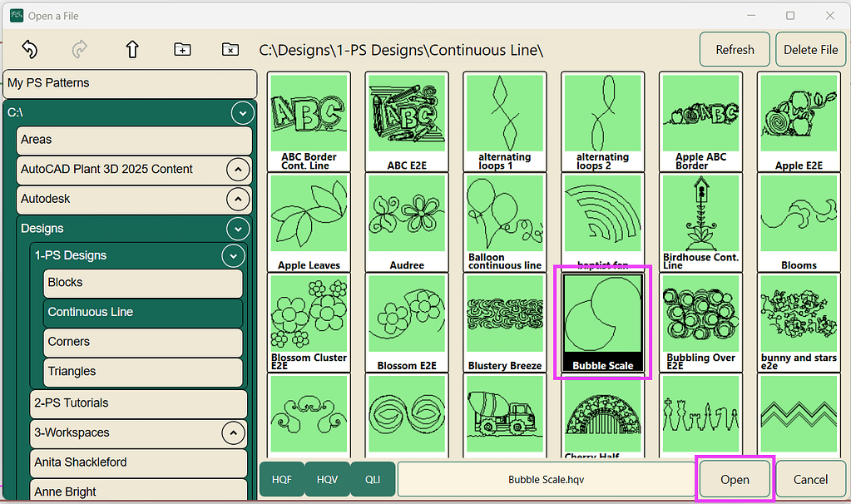The width and height of the screenshot is (851, 504).
Task: Click the file name field Bubble Scale.hqv
Action: (546, 480)
